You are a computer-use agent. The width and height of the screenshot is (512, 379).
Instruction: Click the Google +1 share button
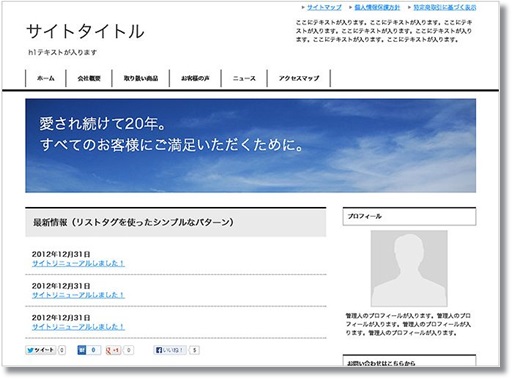pos(113,350)
